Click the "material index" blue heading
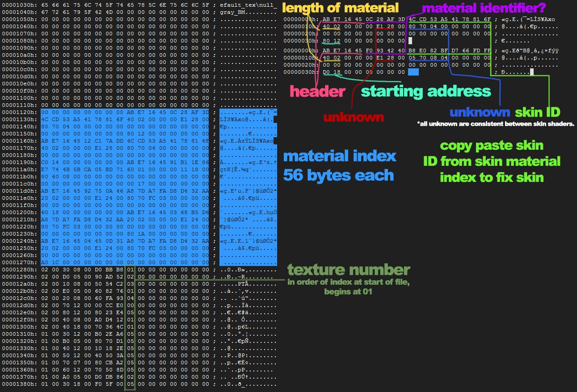This screenshot has width=577, height=392. (339, 156)
